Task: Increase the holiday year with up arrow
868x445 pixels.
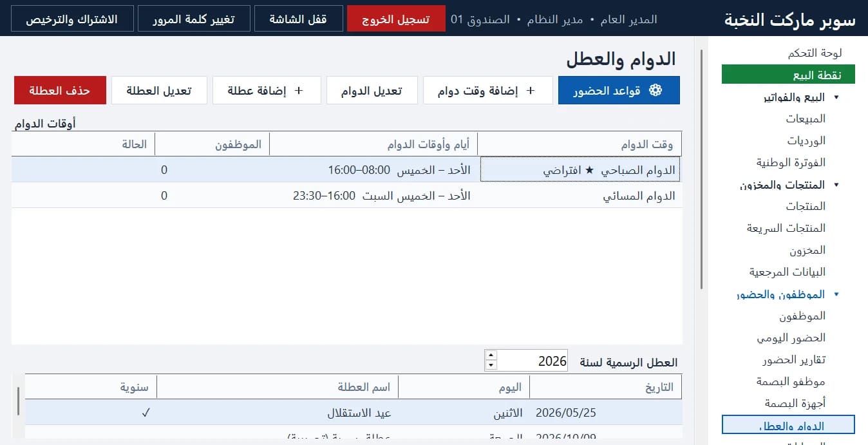Action: (491, 355)
